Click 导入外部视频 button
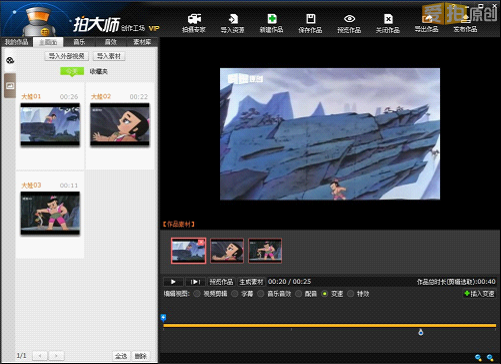This screenshot has height=364, width=501. click(67, 56)
